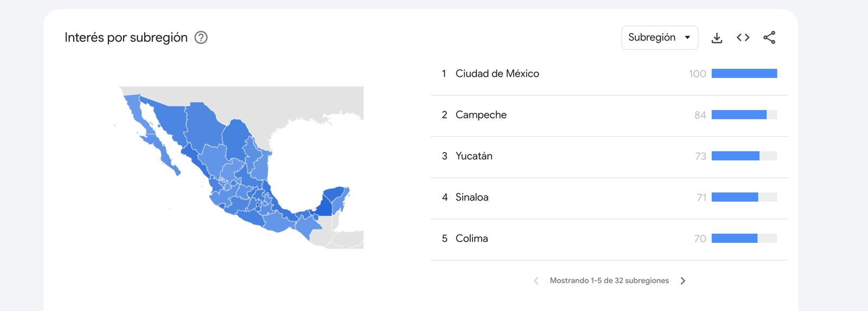Go to previous page of subregions
Image resolution: width=868 pixels, height=311 pixels.
[x=536, y=281]
